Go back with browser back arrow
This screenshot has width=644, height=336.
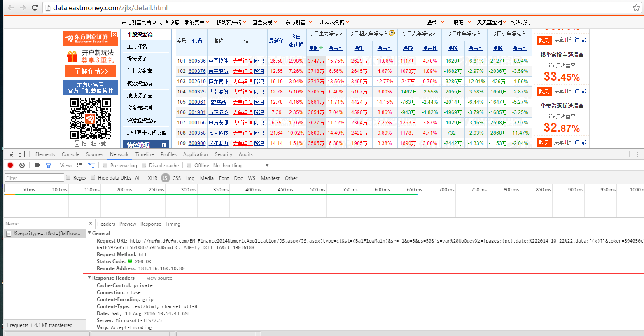(11, 7)
